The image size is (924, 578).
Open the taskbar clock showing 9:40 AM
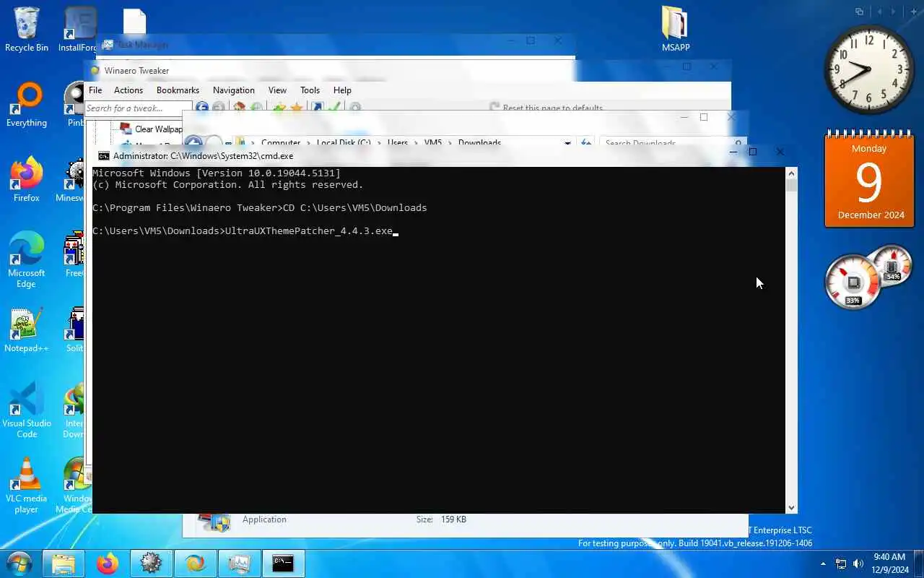tap(889, 564)
